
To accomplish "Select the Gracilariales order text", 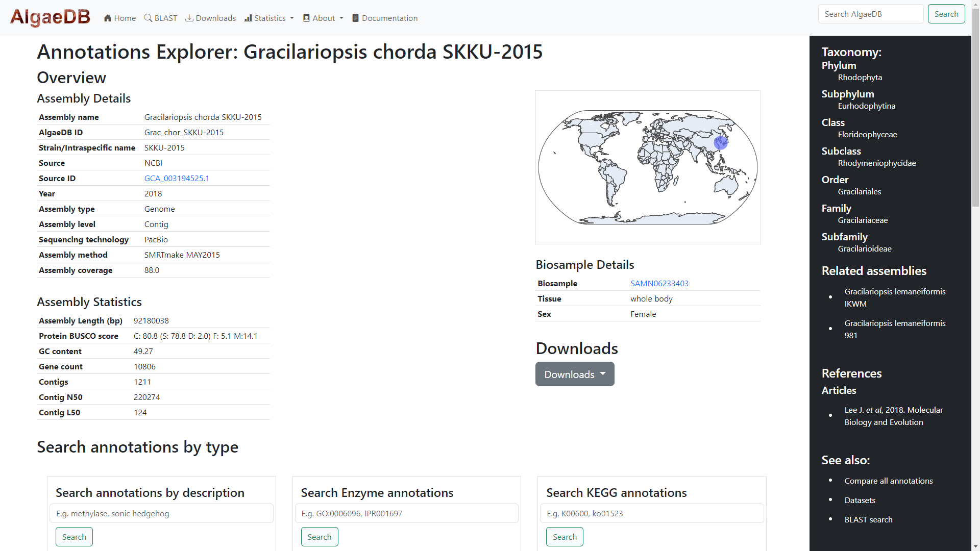I will click(x=859, y=191).
